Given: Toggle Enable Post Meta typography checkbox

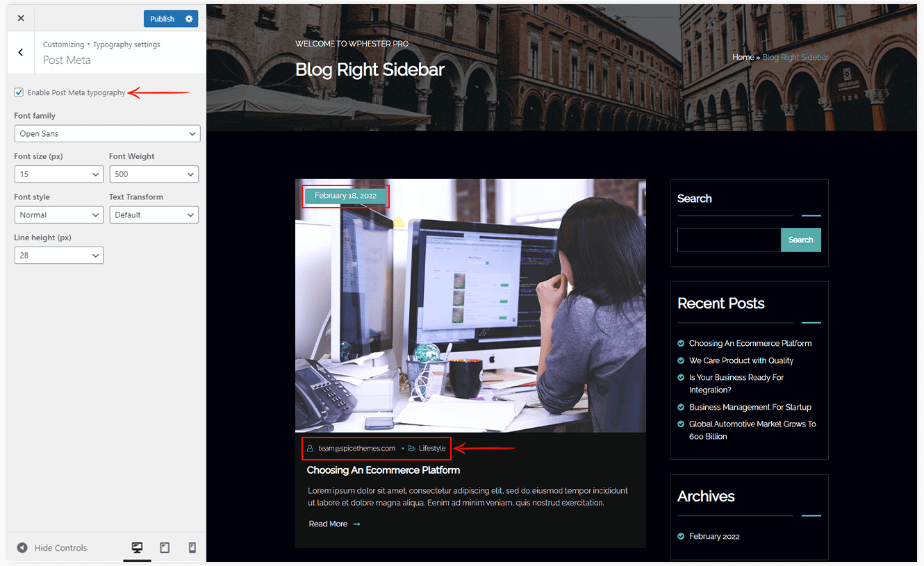Looking at the screenshot, I should tap(19, 92).
